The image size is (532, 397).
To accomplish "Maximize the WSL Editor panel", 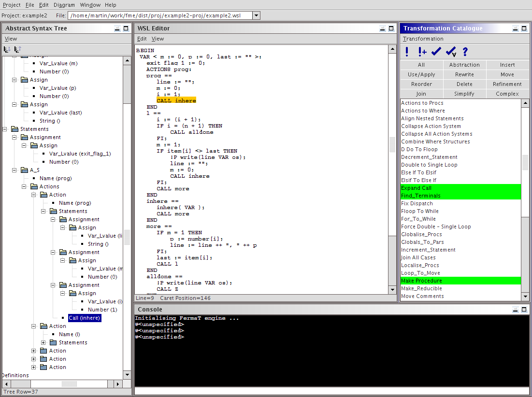I will click(x=391, y=28).
